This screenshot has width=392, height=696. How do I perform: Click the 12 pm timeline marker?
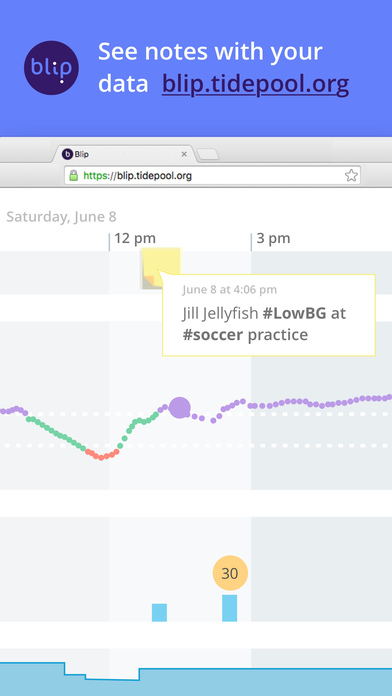tap(135, 238)
